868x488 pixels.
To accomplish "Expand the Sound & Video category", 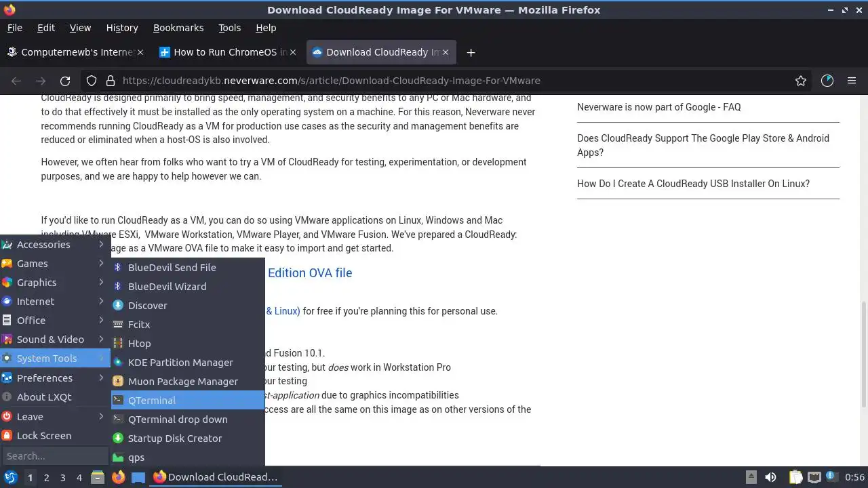I will pos(55,339).
